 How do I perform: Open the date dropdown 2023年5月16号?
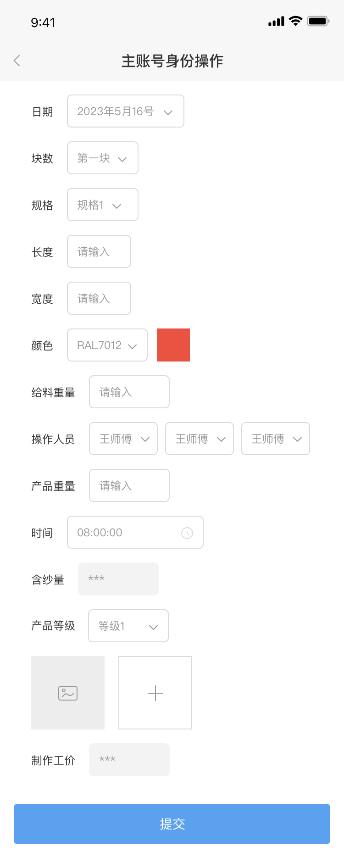click(x=126, y=111)
